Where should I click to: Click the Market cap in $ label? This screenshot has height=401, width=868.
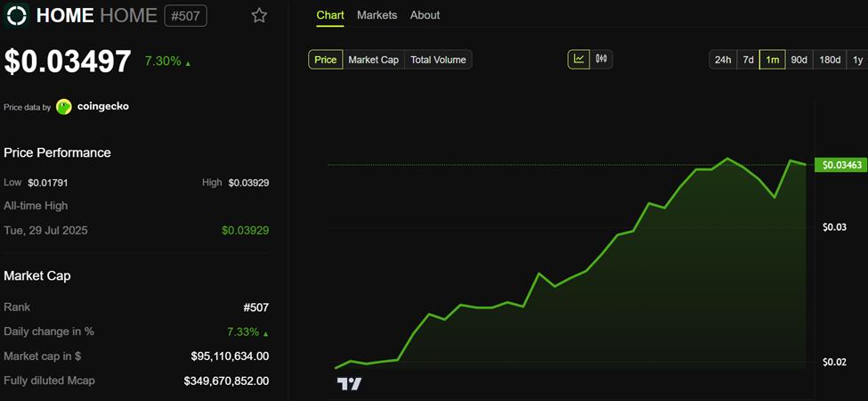(43, 356)
